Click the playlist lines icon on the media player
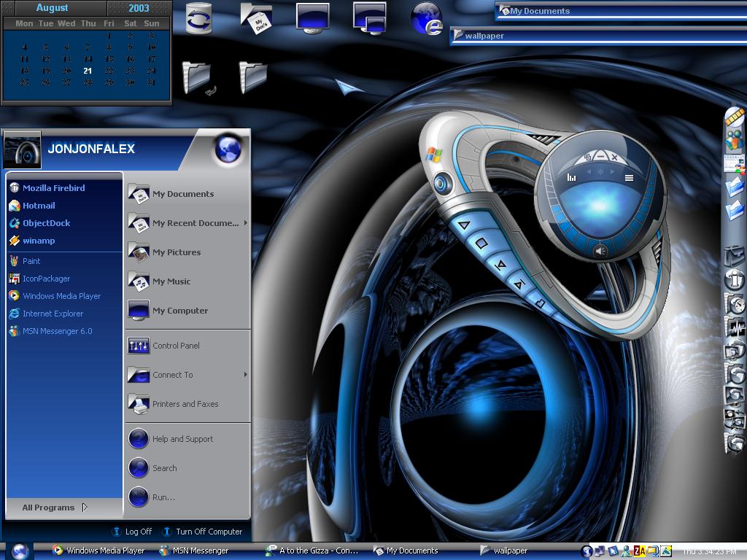This screenshot has width=747, height=560. click(x=629, y=178)
